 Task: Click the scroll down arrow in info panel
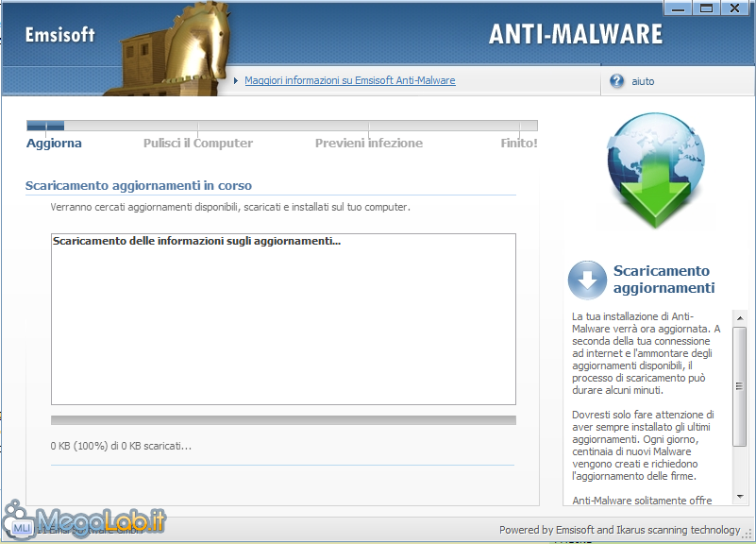[x=740, y=496]
